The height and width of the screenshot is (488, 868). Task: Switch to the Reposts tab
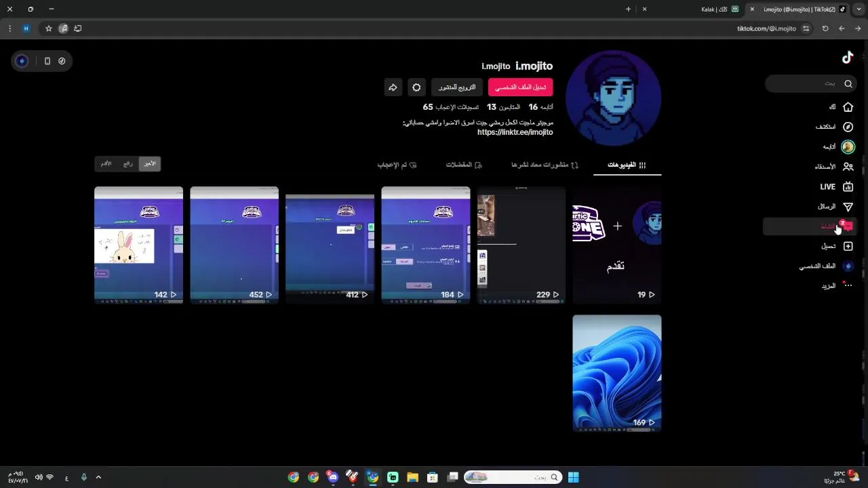(x=545, y=165)
